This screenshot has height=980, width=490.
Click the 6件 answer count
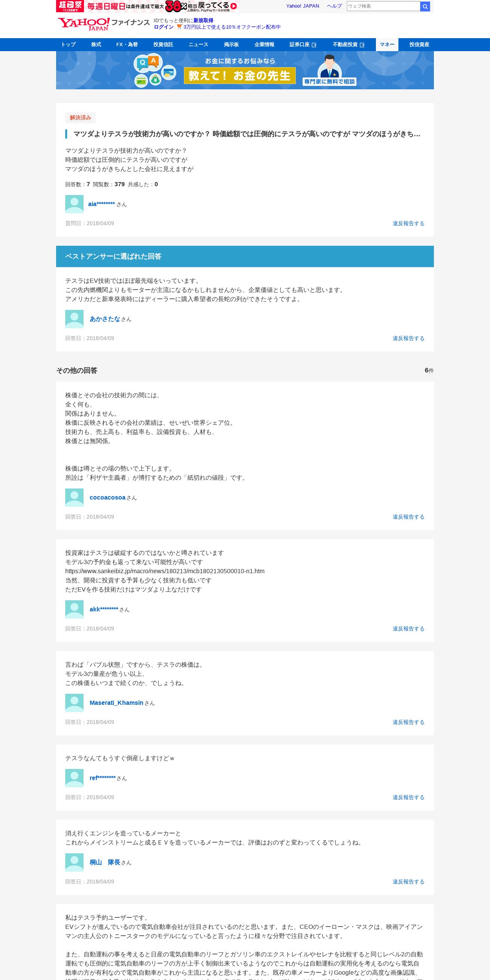429,371
